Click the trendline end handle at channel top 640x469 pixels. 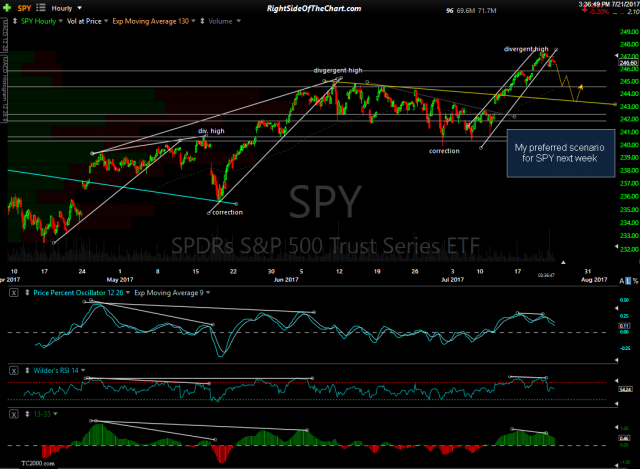[556, 50]
